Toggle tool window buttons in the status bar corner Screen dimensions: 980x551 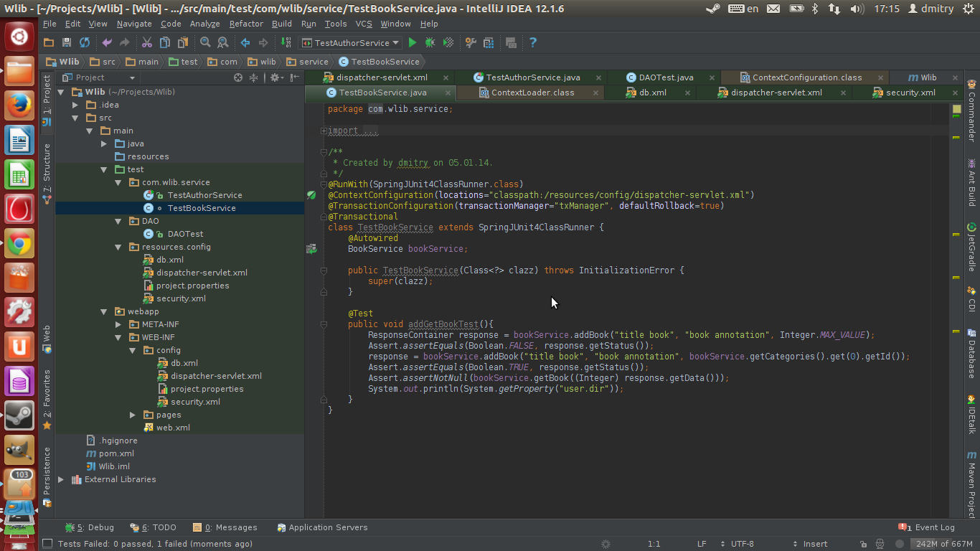tap(47, 544)
